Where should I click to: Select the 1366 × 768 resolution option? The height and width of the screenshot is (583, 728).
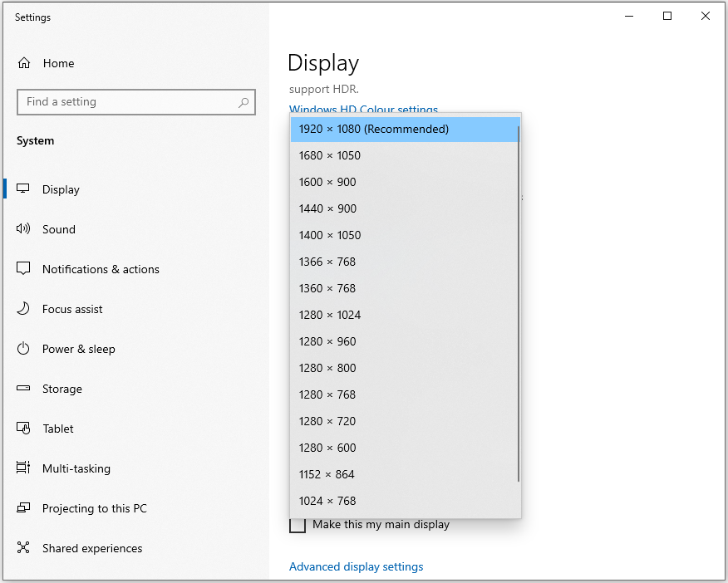tap(405, 262)
